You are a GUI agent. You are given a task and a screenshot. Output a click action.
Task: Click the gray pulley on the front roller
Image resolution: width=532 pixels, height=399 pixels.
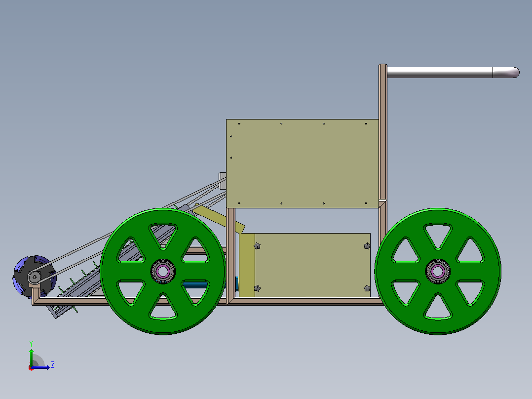tap(34, 277)
